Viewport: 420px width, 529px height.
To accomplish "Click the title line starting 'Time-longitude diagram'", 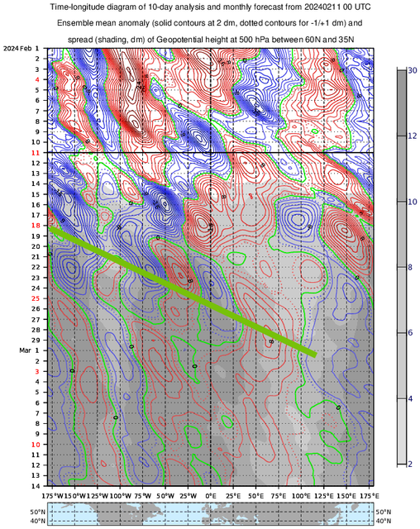I will 210,7.
